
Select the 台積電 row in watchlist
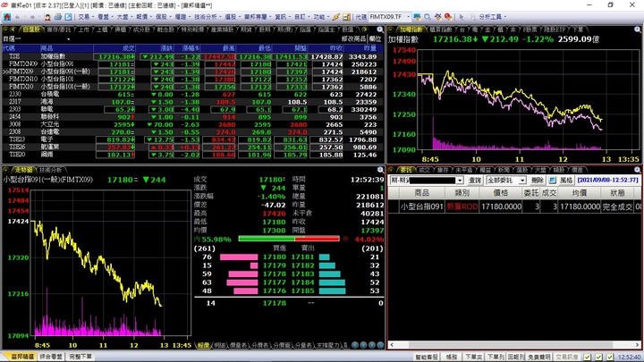point(193,95)
